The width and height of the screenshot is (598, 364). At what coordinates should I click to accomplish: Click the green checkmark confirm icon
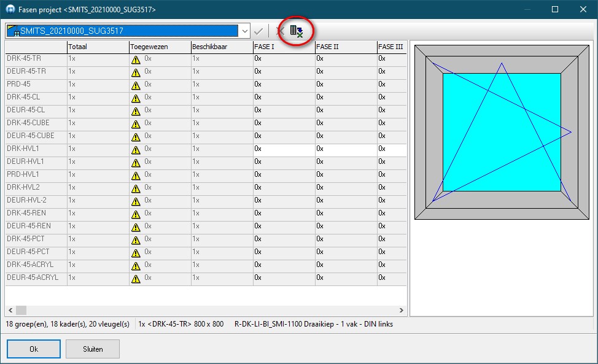[x=258, y=31]
